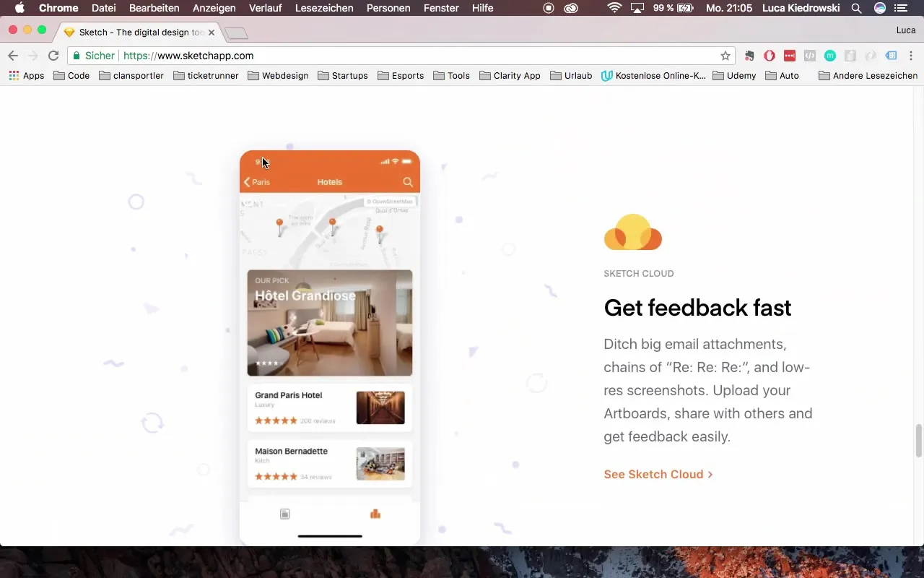The height and width of the screenshot is (578, 924).
Task: Open the Evernote elephant extension
Action: tap(749, 56)
